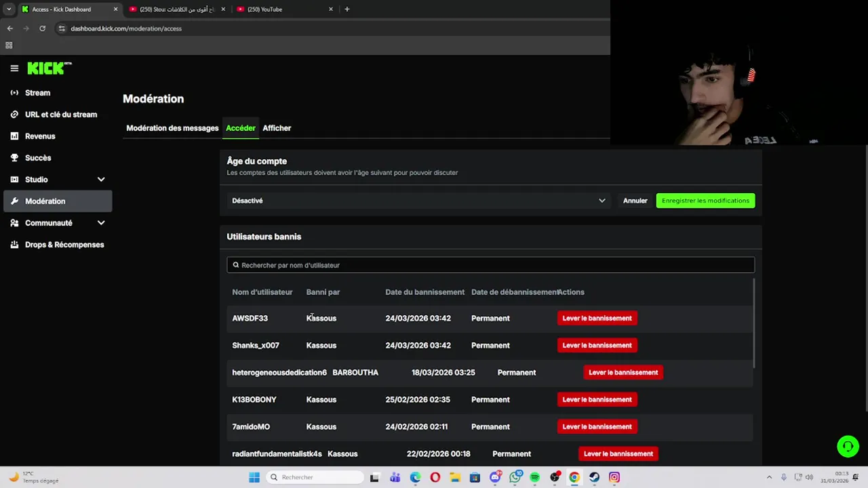This screenshot has height=488, width=868.
Task: Click the green support chat bubble icon
Action: coord(848,447)
